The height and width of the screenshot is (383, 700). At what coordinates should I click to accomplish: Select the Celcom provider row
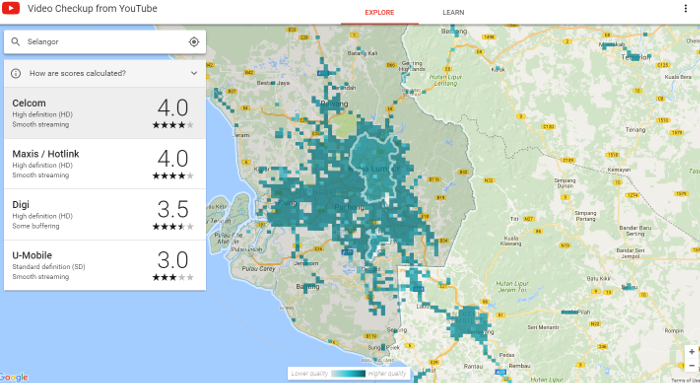[105, 113]
